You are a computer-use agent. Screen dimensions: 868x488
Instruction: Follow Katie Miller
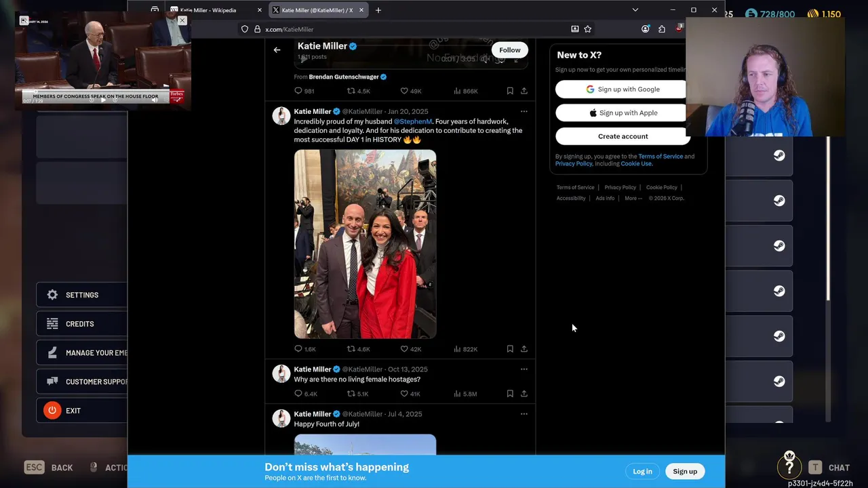510,50
